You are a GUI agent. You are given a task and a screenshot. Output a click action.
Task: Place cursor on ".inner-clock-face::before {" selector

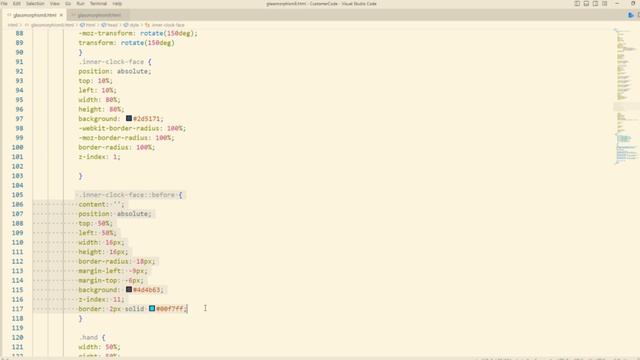pos(130,195)
